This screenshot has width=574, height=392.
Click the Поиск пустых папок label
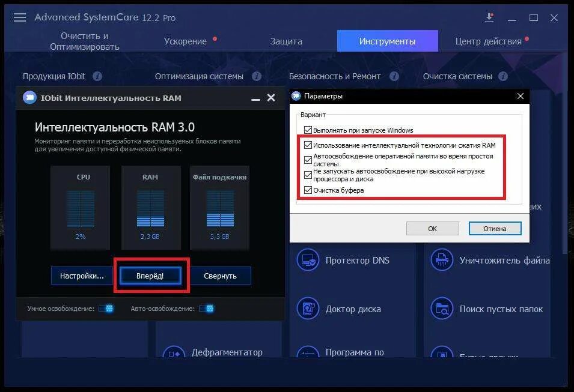click(501, 309)
